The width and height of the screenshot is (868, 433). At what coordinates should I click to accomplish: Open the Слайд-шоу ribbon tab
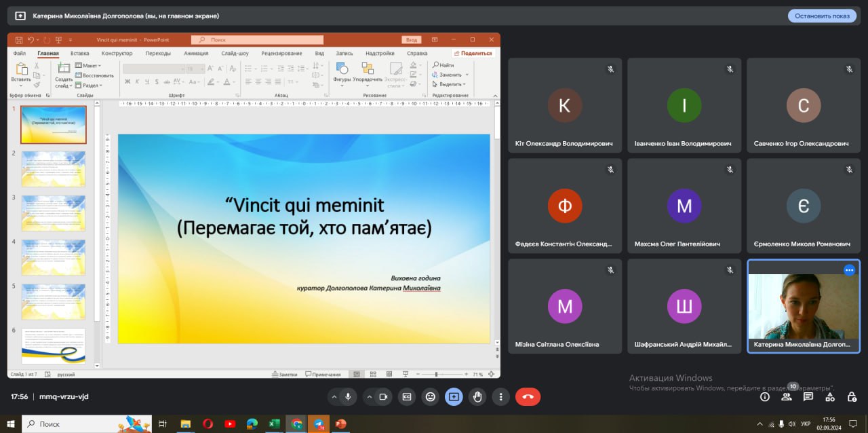(x=235, y=53)
